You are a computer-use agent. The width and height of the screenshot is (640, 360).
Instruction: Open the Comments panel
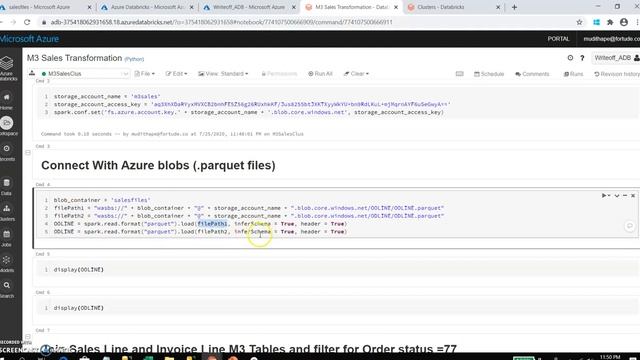[x=532, y=74]
